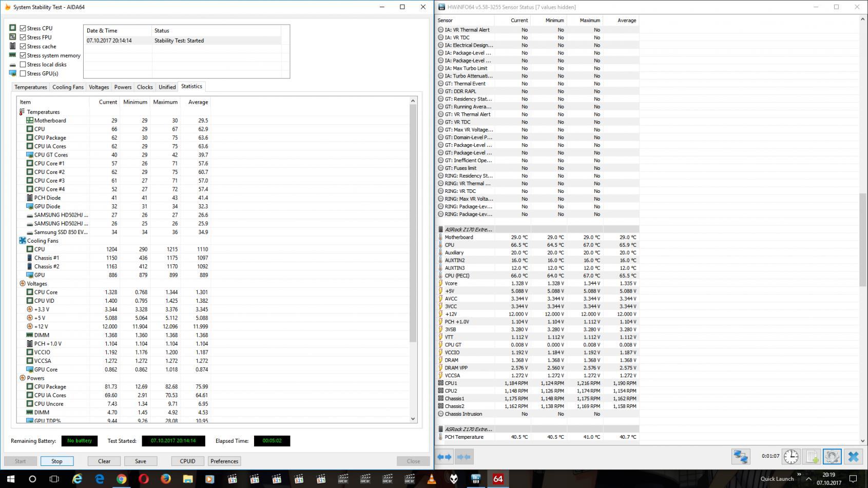Image resolution: width=868 pixels, height=488 pixels.
Task: Select the "Stability Test: Started" log entry
Action: point(182,41)
